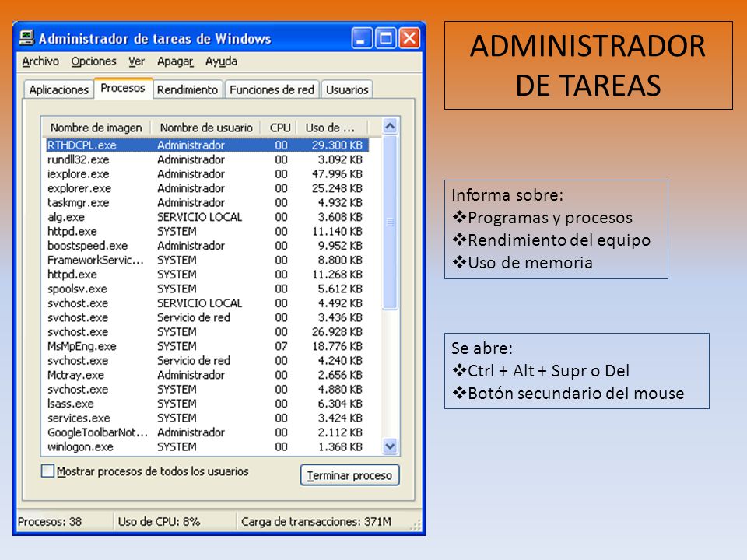The image size is (747, 560).
Task: Select the Mctray.exe process
Action: pyautogui.click(x=207, y=375)
